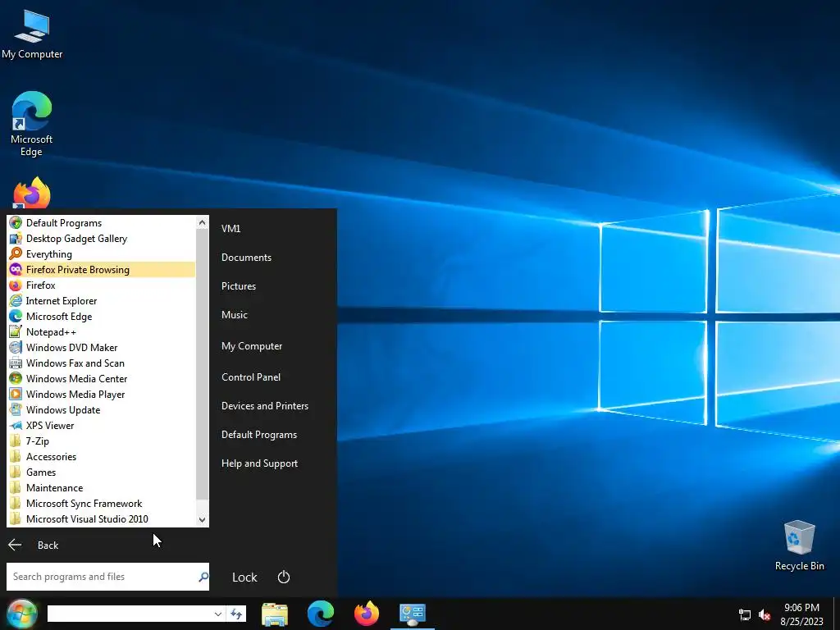Open Control Panel from Start menu
840x630 pixels.
251,377
